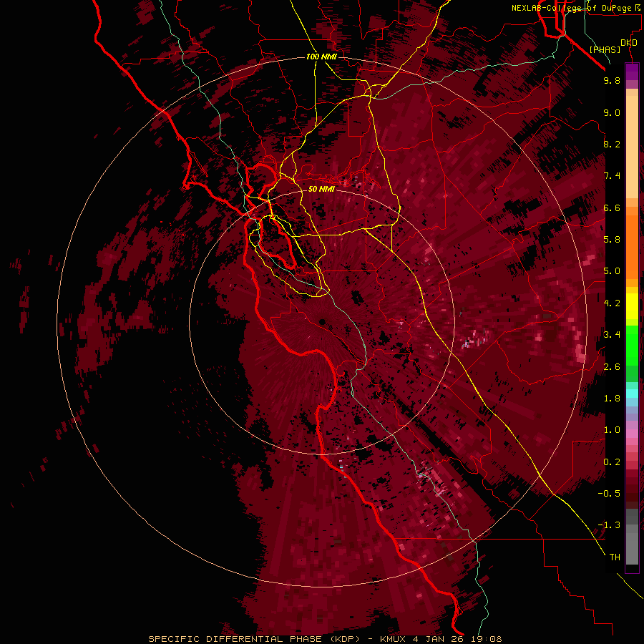The image size is (644, 644).
Task: Click the black radar site dot at map center
Action: 323,321
